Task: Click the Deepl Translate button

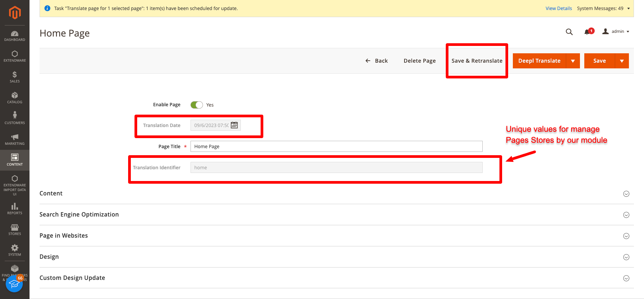Action: pos(539,61)
